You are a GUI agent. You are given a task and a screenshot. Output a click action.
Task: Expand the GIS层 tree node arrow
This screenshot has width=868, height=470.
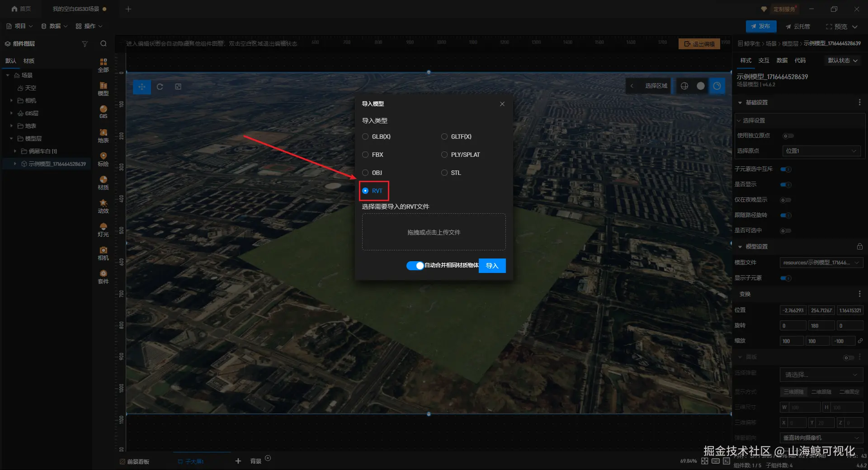tap(11, 113)
